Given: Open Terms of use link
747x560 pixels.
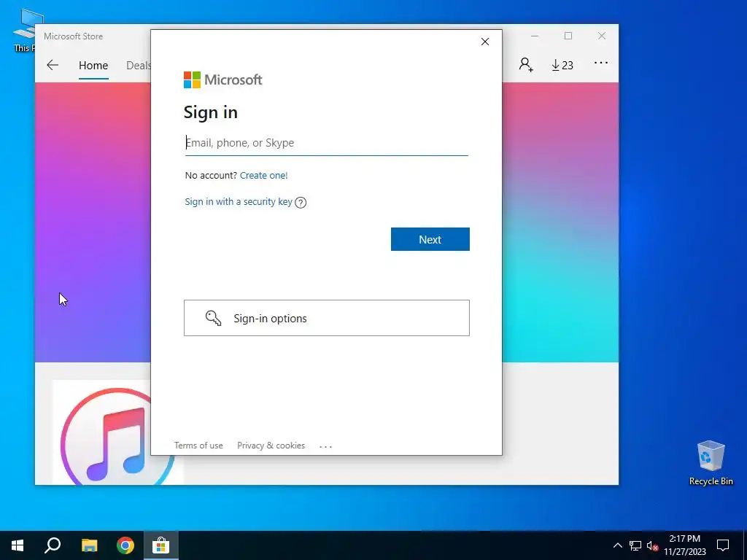Looking at the screenshot, I should tap(198, 446).
